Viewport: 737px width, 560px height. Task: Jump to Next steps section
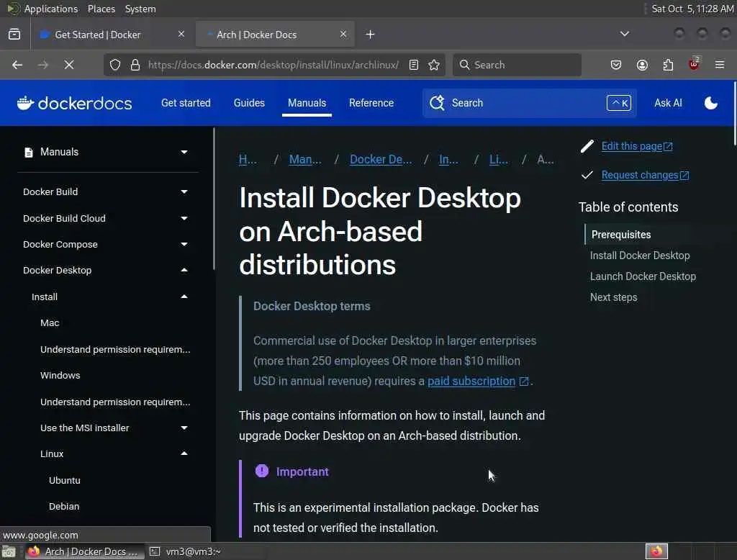click(613, 297)
